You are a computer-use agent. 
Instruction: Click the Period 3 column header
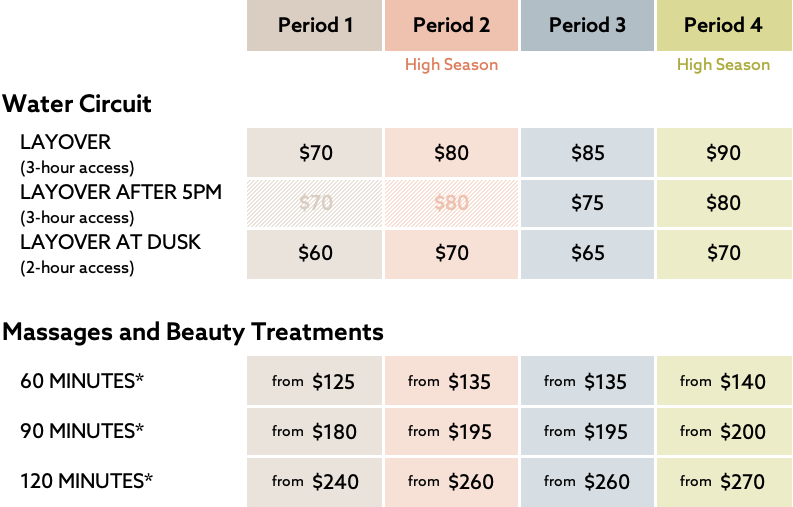[587, 26]
